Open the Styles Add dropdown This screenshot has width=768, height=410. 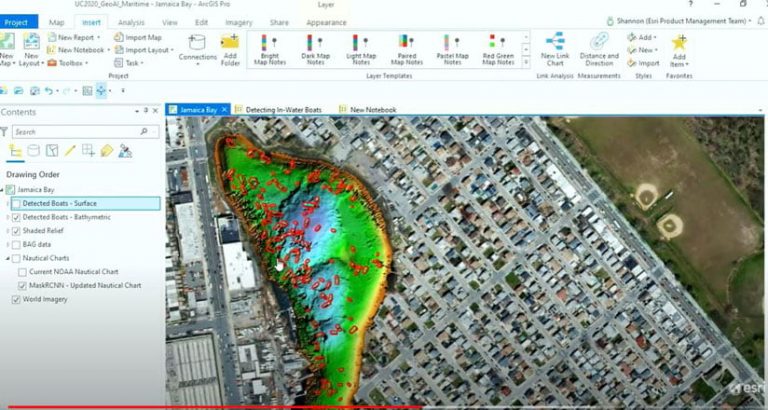pyautogui.click(x=655, y=37)
